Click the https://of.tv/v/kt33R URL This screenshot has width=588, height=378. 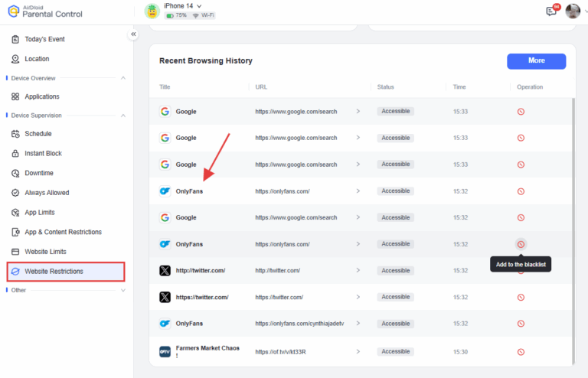click(280, 352)
